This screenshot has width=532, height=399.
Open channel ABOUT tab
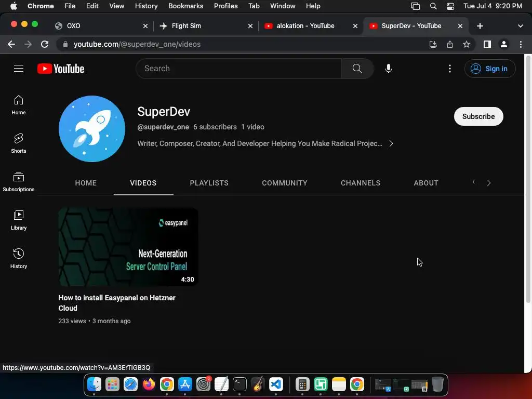click(x=426, y=183)
